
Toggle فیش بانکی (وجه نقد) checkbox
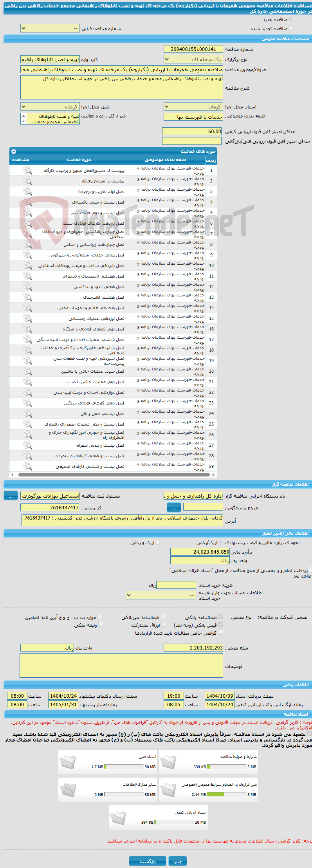click(x=221, y=624)
